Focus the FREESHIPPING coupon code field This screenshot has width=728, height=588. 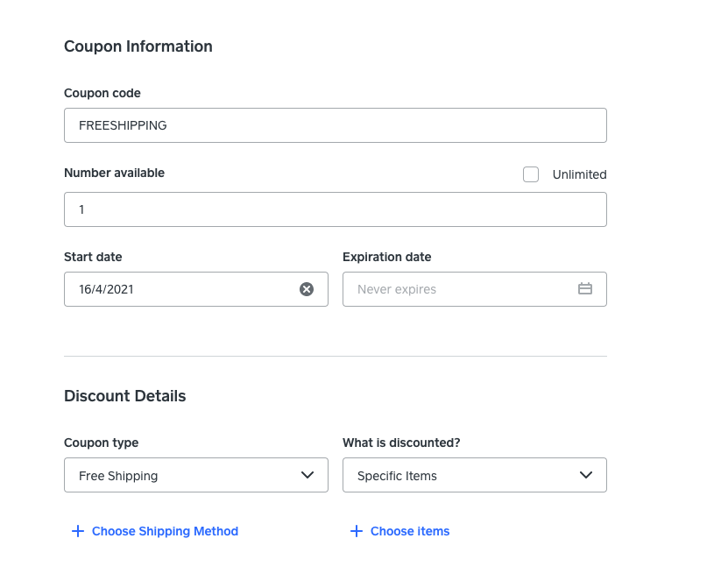click(x=335, y=125)
